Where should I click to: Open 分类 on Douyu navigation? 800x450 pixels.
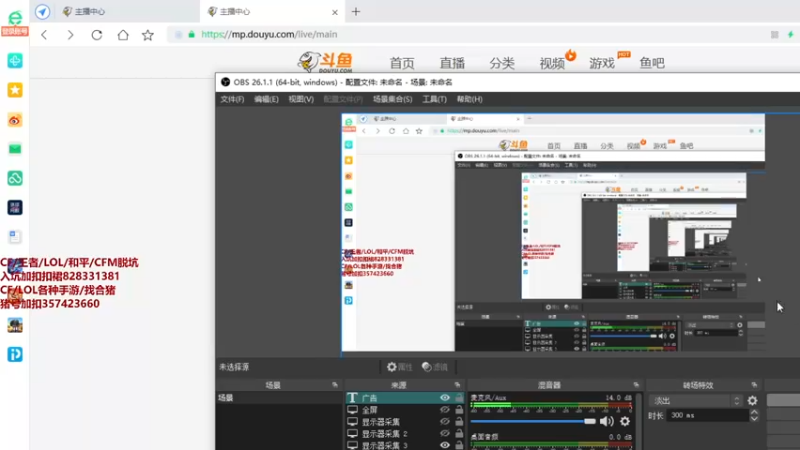pos(502,63)
